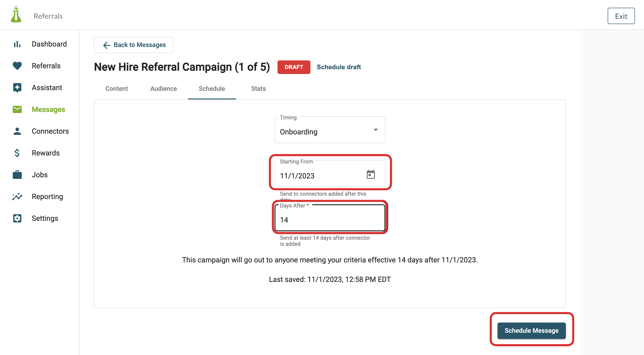Switch to the Audience tab

[163, 89]
